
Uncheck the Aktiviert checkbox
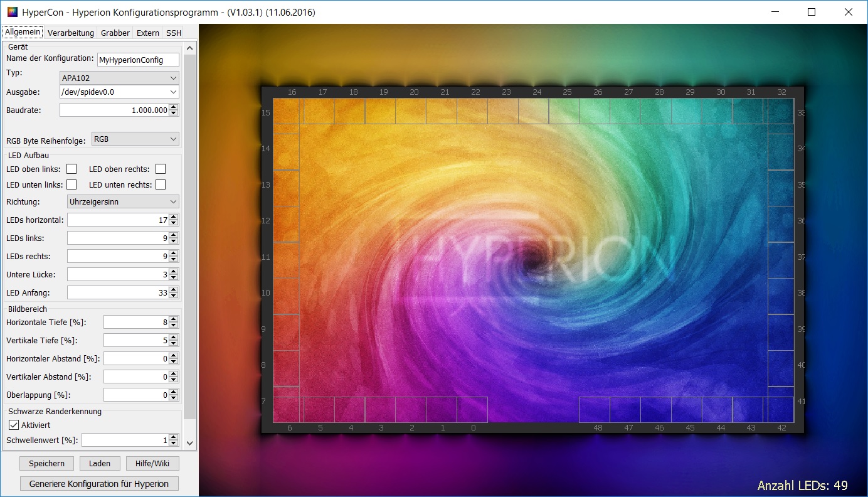point(14,425)
